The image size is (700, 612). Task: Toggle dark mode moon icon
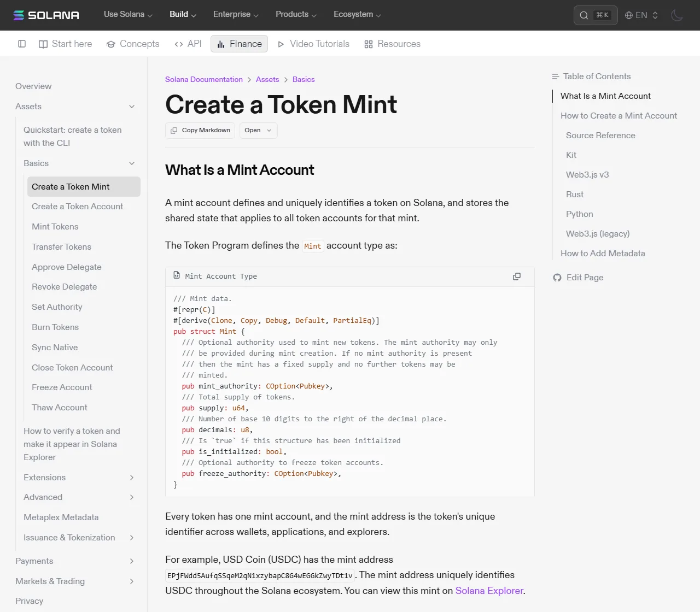coord(677,15)
